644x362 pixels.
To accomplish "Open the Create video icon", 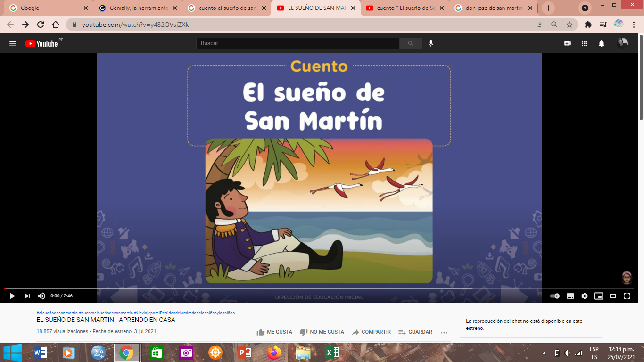I will tap(568, 43).
